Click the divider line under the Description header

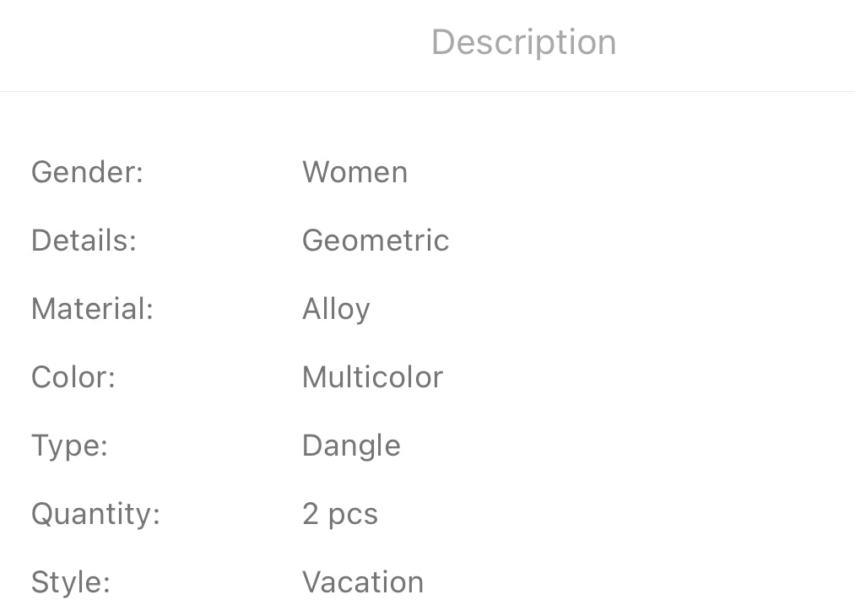click(x=427, y=91)
